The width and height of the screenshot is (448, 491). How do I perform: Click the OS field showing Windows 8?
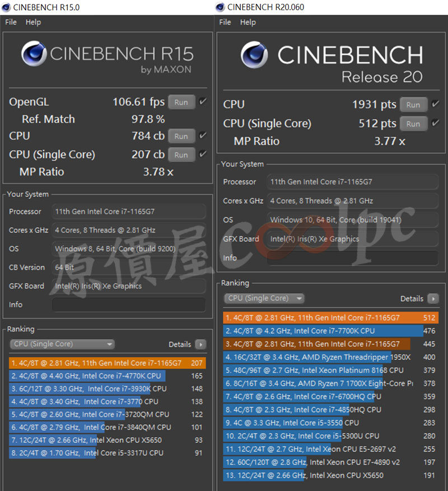pyautogui.click(x=129, y=249)
